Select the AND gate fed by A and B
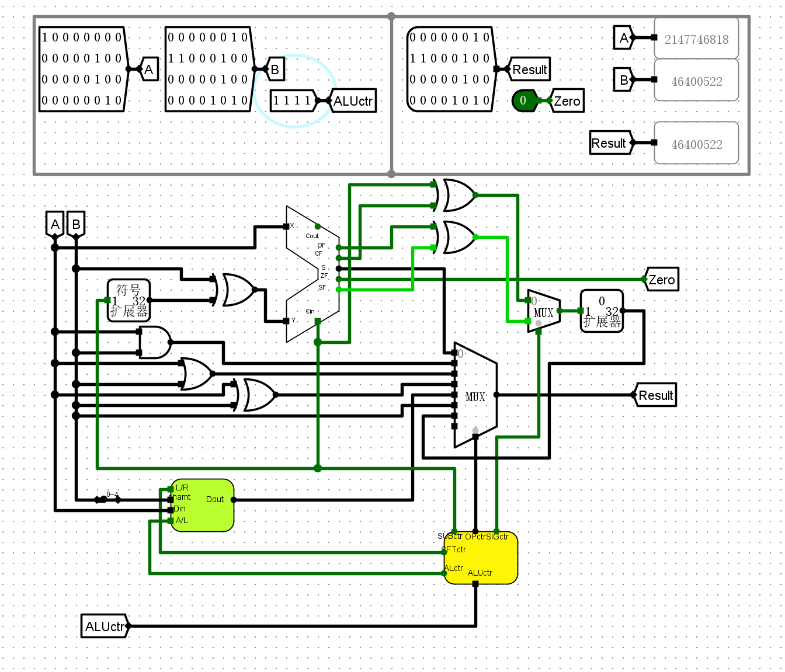The height and width of the screenshot is (672, 785). (155, 342)
